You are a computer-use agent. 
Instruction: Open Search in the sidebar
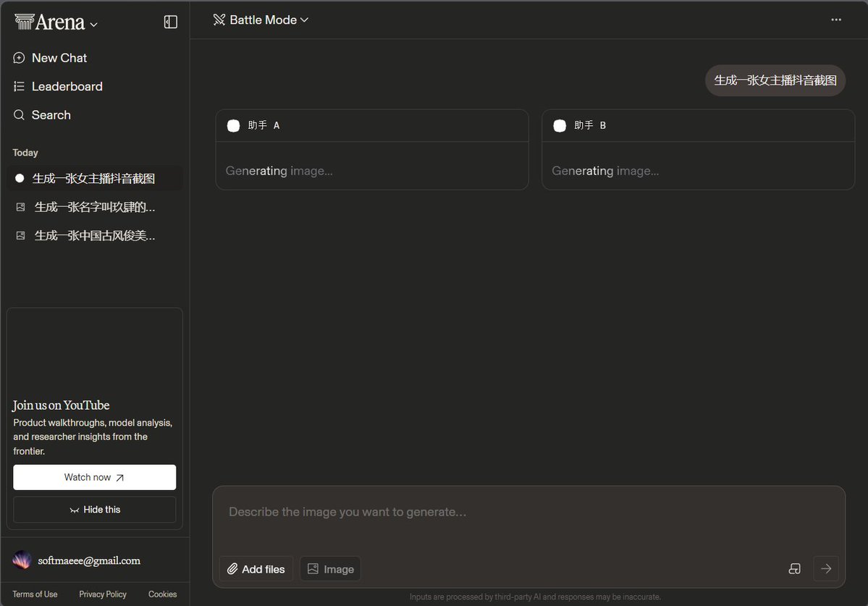51,115
